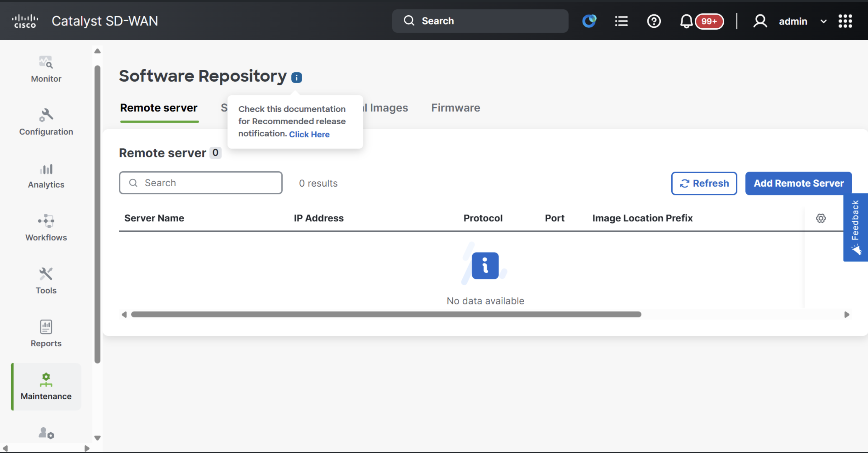The width and height of the screenshot is (868, 453).
Task: Open Reports from the sidebar
Action: (x=46, y=334)
